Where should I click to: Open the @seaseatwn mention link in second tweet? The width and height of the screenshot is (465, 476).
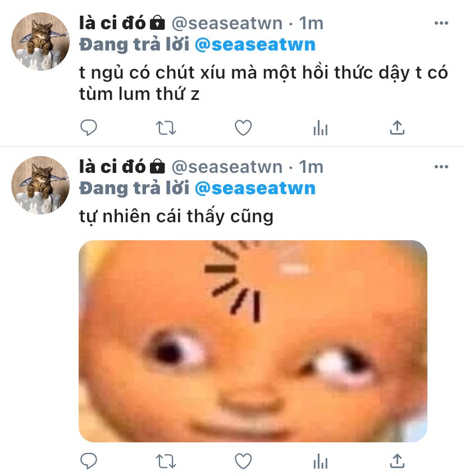[x=255, y=189]
